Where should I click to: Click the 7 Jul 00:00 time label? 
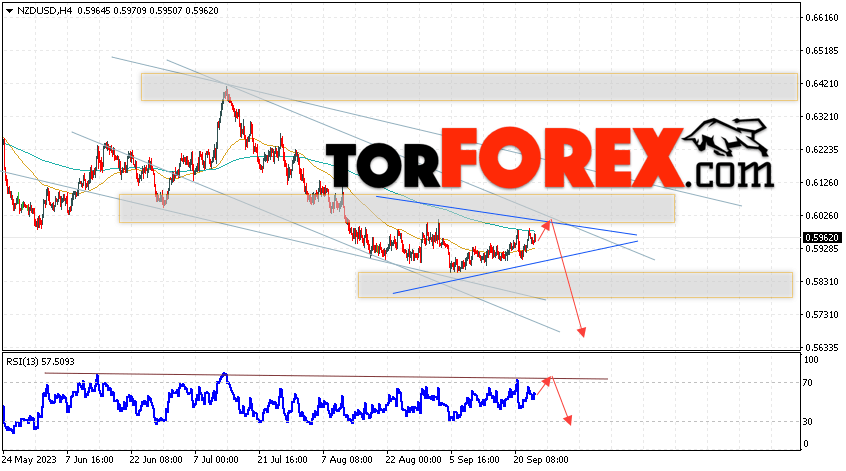point(216,460)
